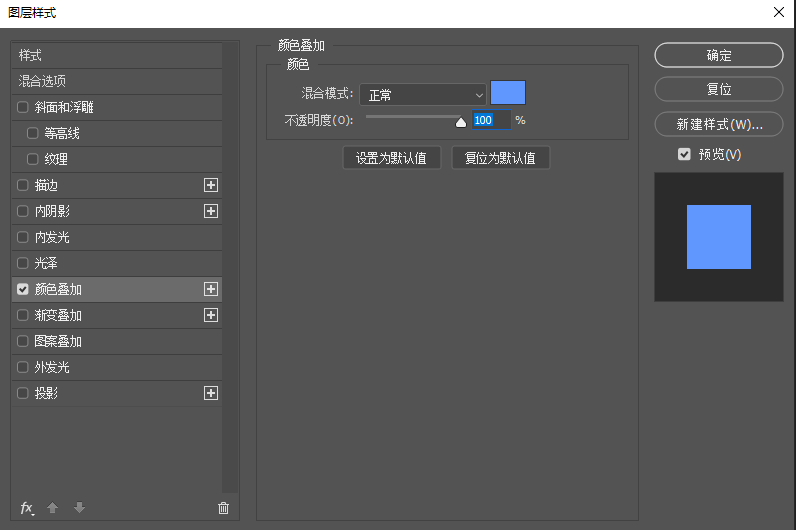Click the 确定 button
This screenshot has height=530, width=796.
719,55
